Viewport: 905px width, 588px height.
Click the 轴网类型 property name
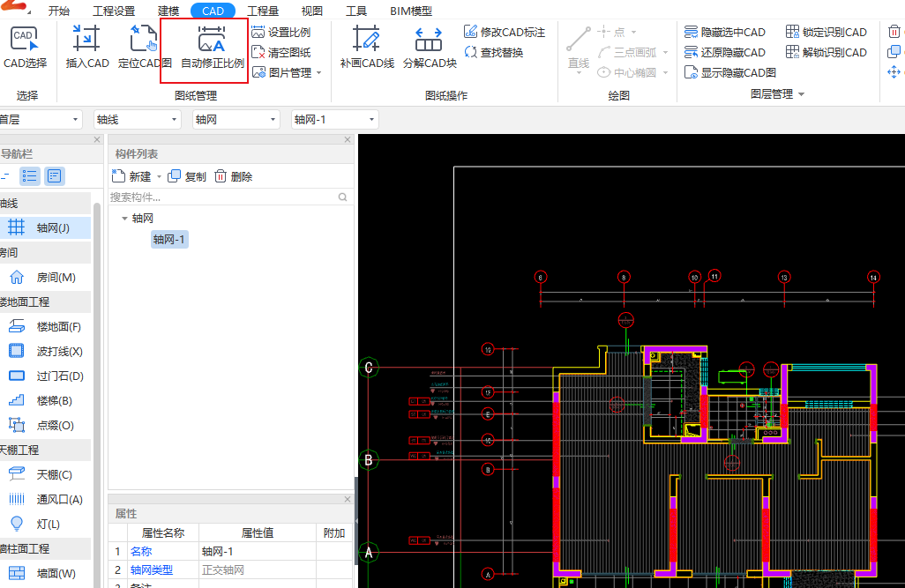click(x=151, y=570)
